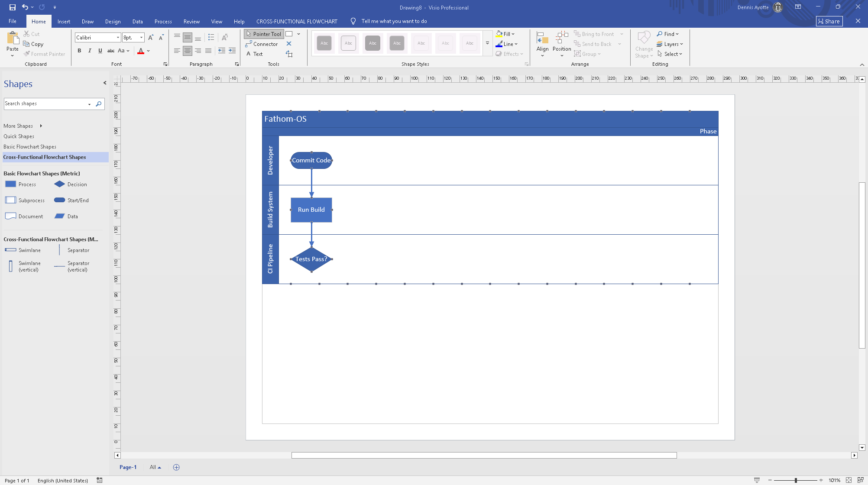Open Ribbon display options icon
Viewport: 868px width, 485px height.
click(x=798, y=7)
